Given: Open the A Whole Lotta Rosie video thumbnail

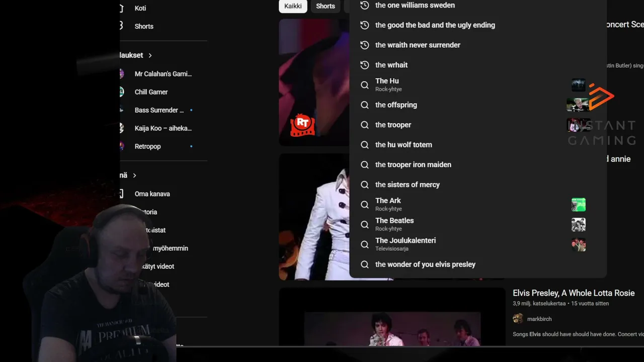Looking at the screenshot, I should pos(392,317).
